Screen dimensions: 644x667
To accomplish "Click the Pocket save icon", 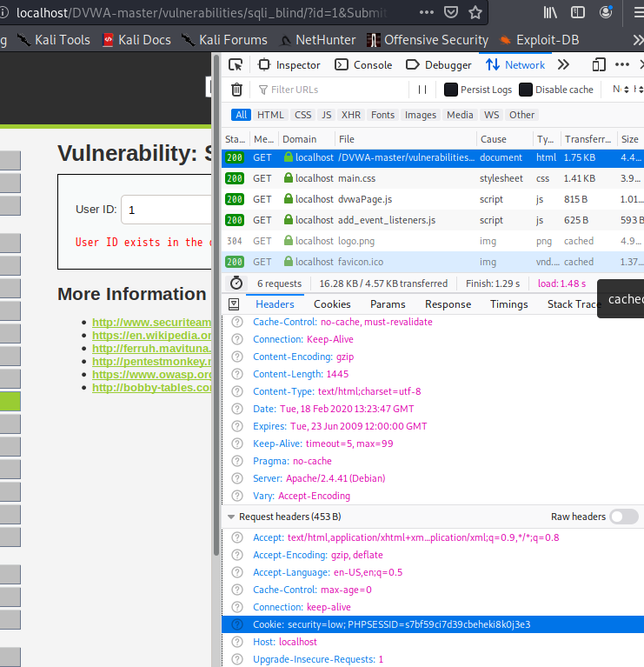I will click(x=450, y=12).
